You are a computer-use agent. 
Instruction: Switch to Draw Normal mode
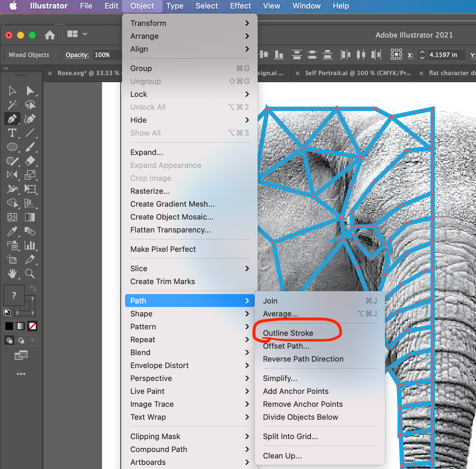coord(9,340)
